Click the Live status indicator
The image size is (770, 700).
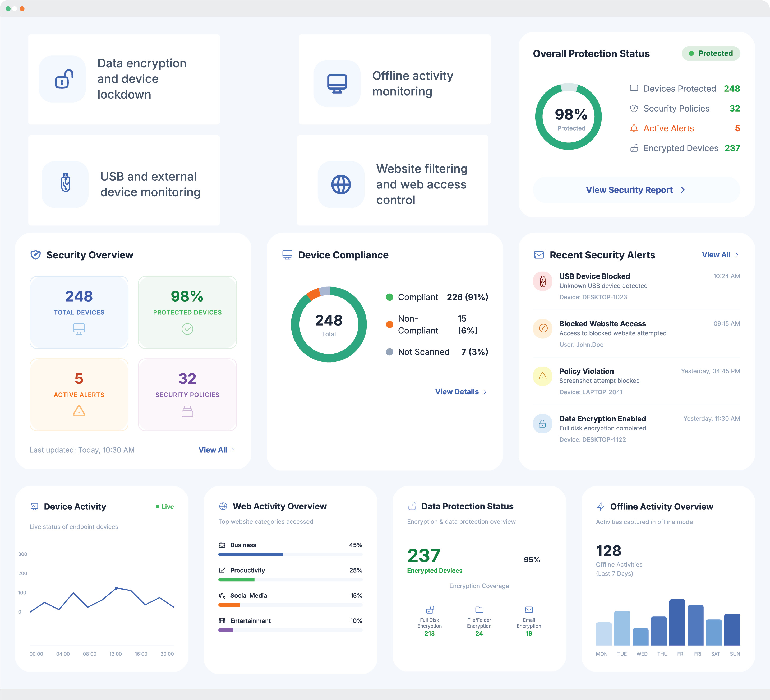tap(165, 506)
